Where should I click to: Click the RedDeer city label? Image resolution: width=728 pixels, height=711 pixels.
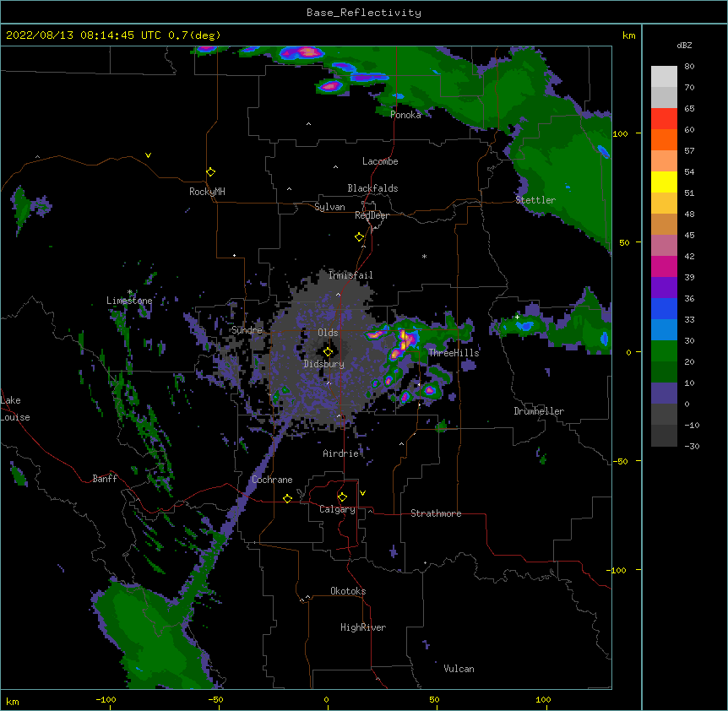(x=372, y=215)
